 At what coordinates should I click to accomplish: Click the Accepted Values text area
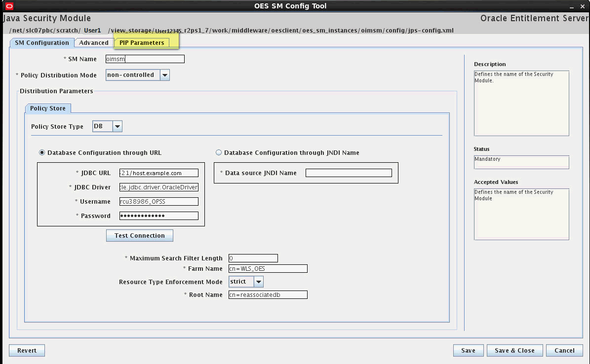coord(521,215)
